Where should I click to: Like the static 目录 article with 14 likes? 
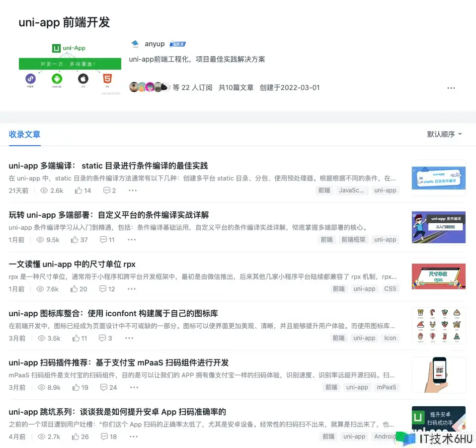click(83, 190)
